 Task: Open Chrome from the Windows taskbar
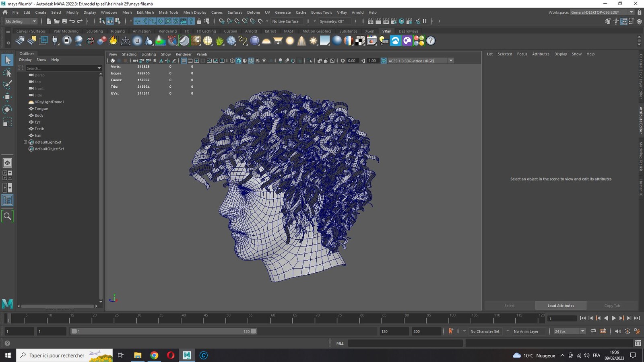click(x=154, y=355)
